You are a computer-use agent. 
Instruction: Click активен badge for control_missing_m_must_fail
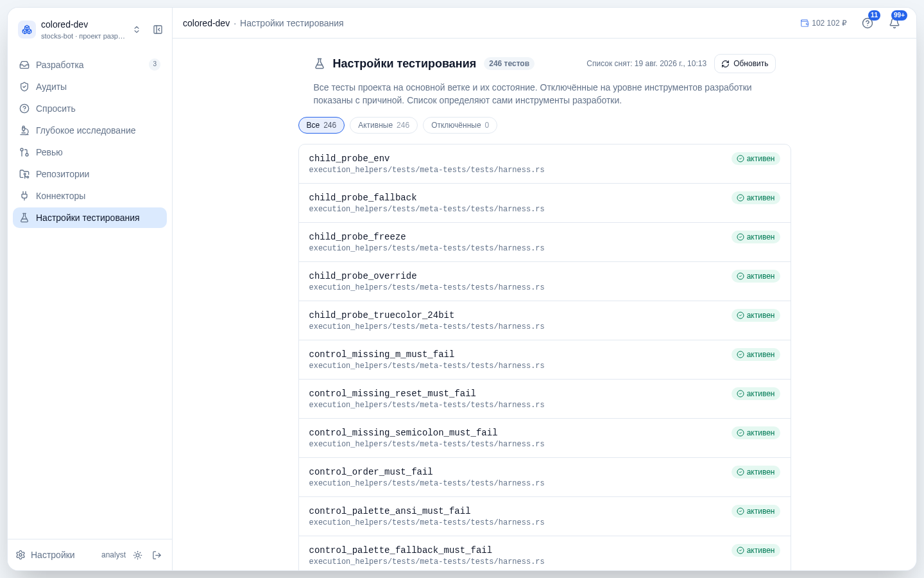click(756, 355)
